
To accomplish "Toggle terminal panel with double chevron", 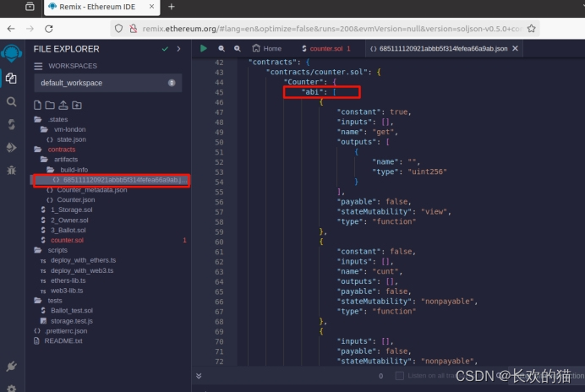I will [199, 376].
